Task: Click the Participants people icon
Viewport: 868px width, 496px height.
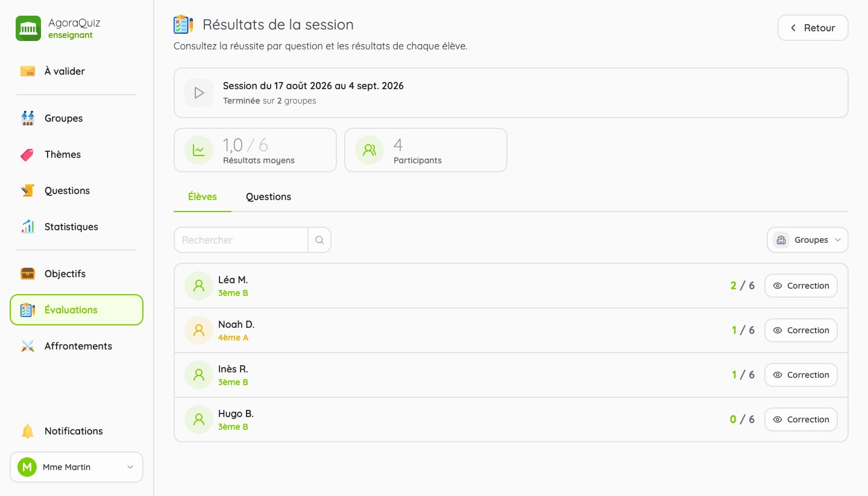Action: 370,150
